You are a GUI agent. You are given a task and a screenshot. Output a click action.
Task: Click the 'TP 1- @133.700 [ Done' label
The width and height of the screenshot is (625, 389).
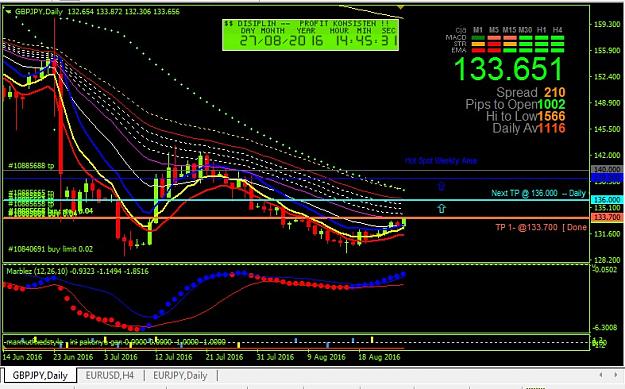point(541,227)
